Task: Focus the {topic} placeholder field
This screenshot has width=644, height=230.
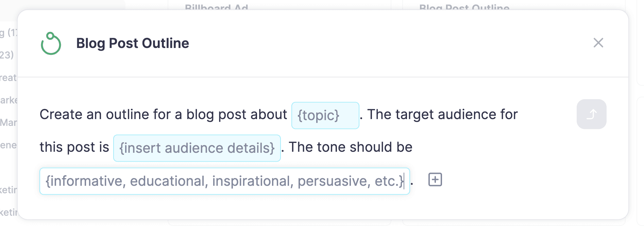Action: [325, 115]
